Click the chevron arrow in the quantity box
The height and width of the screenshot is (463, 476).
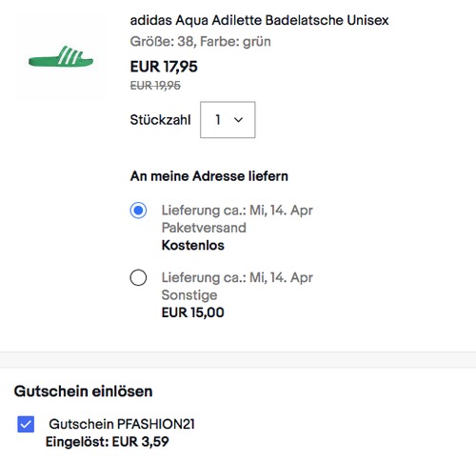point(238,120)
